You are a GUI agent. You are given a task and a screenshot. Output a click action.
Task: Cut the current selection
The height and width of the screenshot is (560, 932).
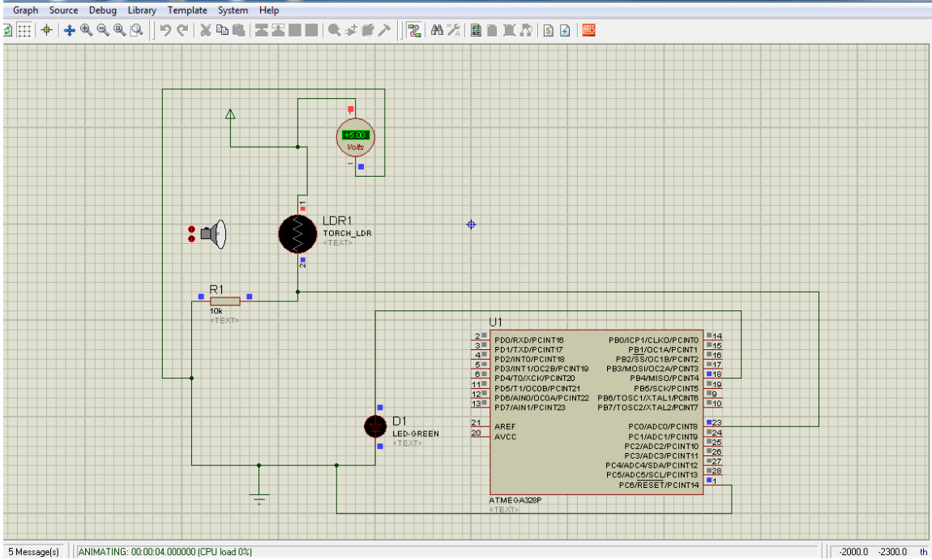[x=205, y=30]
